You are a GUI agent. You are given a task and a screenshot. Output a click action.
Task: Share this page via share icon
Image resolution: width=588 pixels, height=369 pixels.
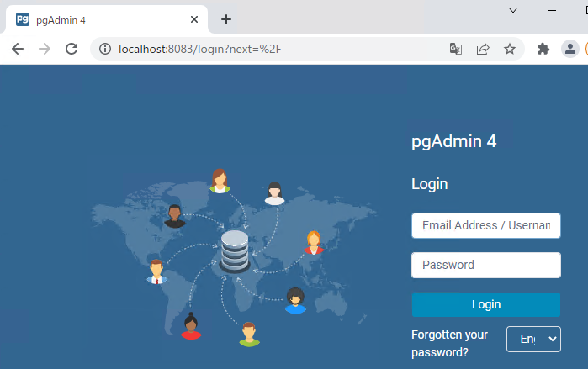point(483,49)
